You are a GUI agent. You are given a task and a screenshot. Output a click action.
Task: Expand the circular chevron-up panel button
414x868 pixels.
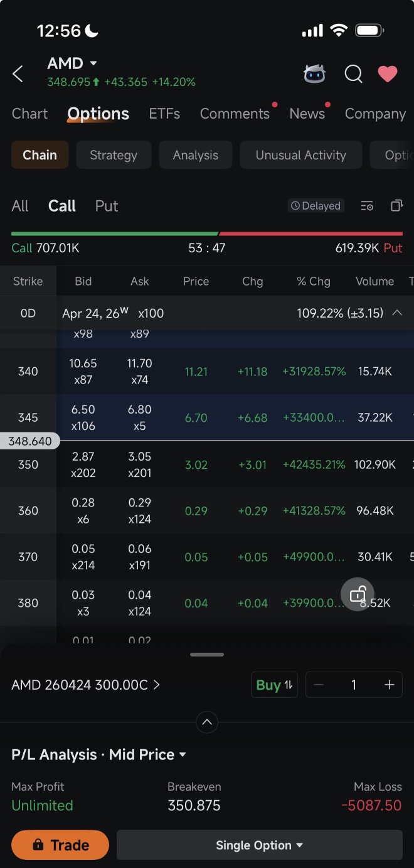[x=207, y=722]
